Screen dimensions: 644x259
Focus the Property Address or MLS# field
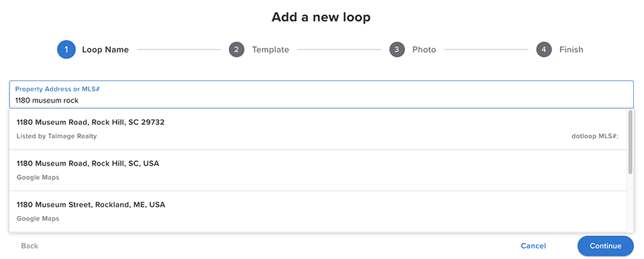[321, 95]
